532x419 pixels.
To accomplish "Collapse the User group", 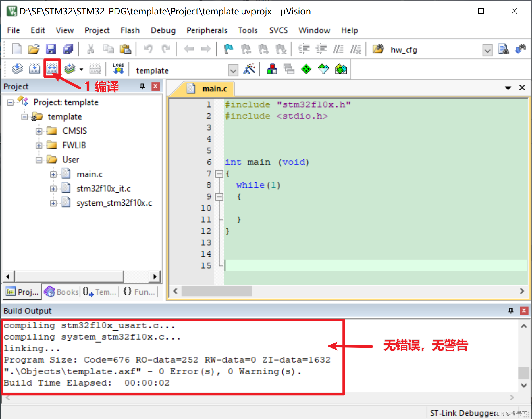I will [x=39, y=160].
